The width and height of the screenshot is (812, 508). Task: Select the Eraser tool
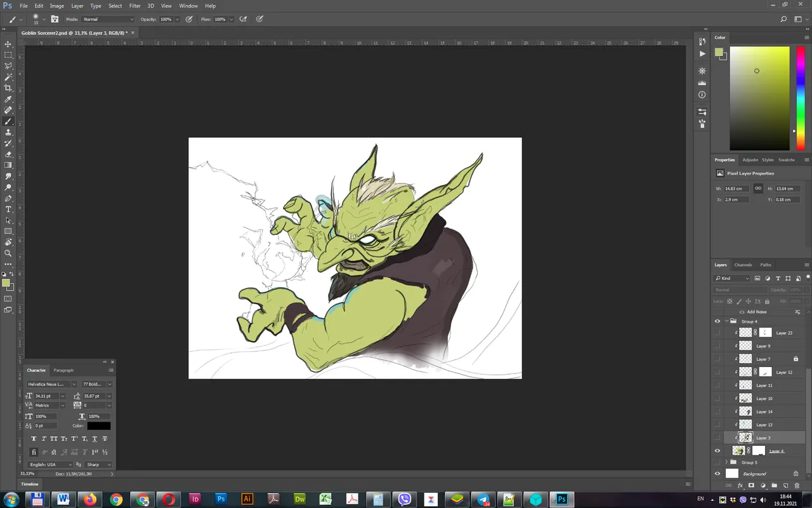click(x=8, y=154)
